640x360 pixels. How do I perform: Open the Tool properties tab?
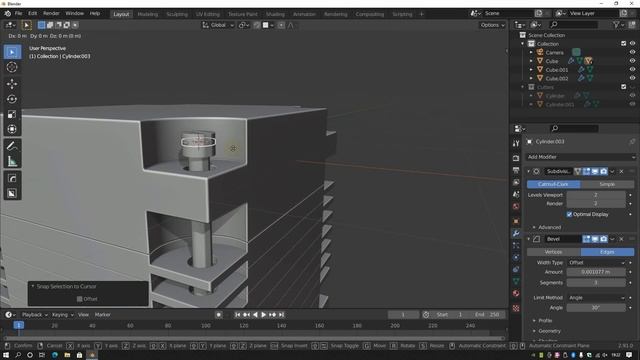click(x=516, y=143)
